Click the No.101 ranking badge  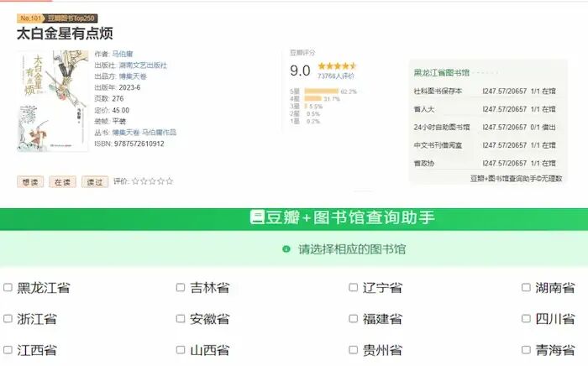pos(30,18)
